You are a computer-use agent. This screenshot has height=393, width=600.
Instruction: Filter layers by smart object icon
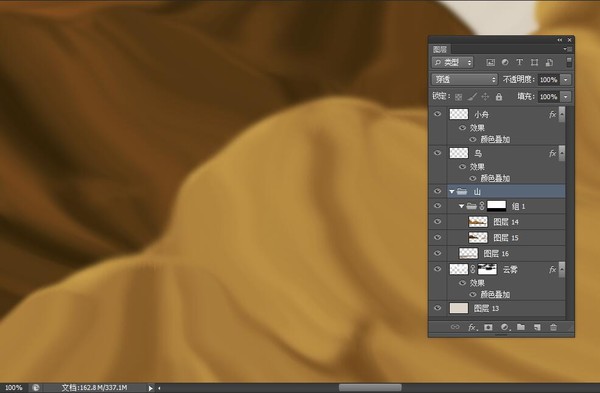[x=549, y=62]
